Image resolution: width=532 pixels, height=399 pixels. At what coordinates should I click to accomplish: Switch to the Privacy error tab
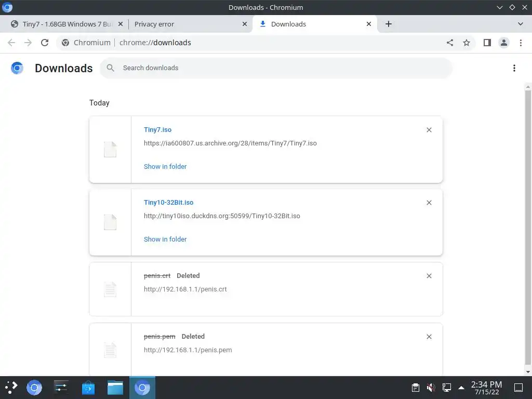click(191, 24)
